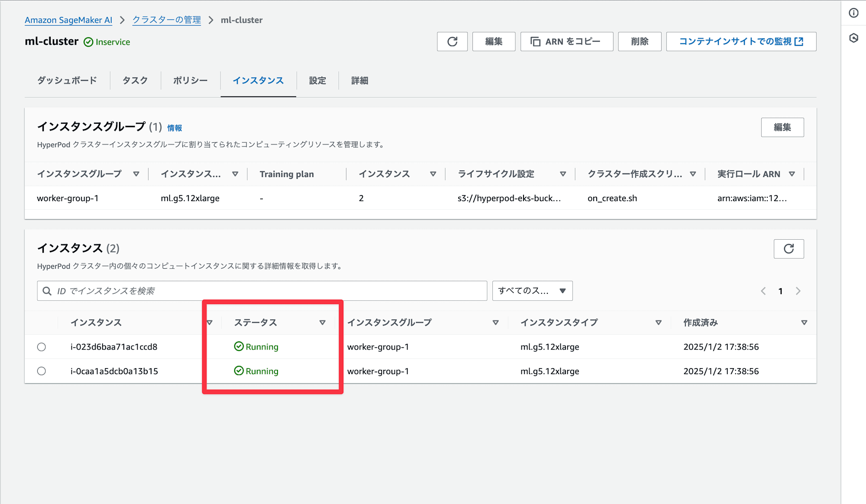The height and width of the screenshot is (504, 866).
Task: Switch to ポリシー tab
Action: tap(191, 80)
